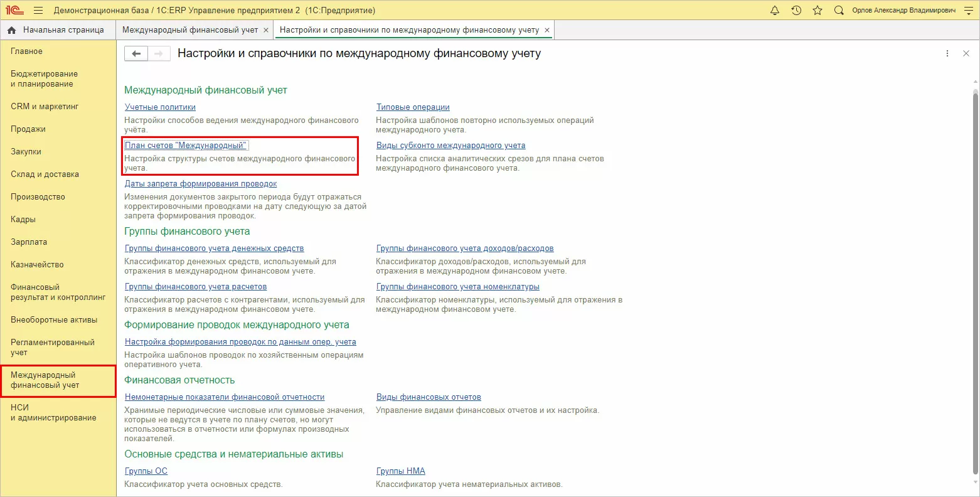Open Кадры section

pyautogui.click(x=23, y=220)
